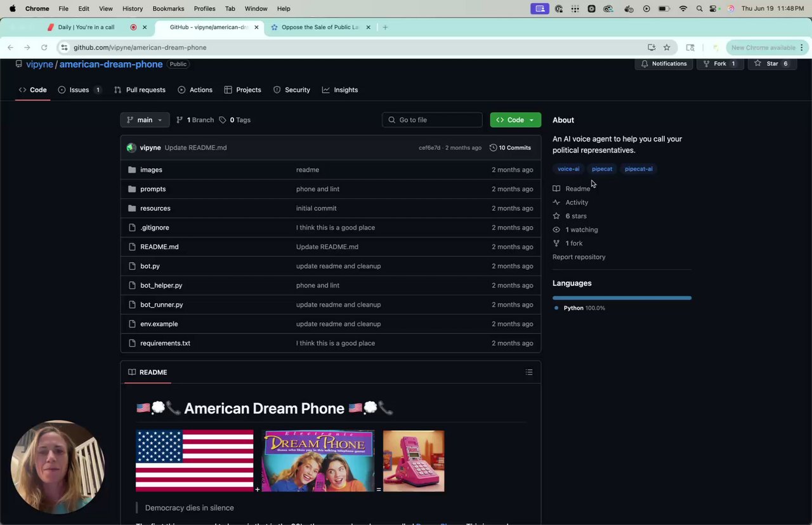Click the American flag image
Image resolution: width=812 pixels, height=525 pixels.
pyautogui.click(x=195, y=461)
